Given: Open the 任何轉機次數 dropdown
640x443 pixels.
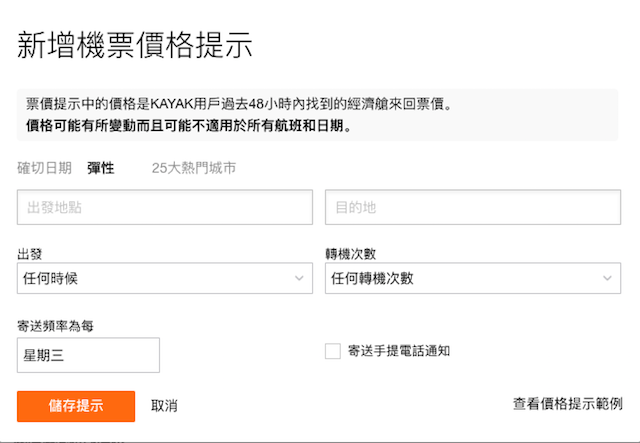Looking at the screenshot, I should 473,278.
